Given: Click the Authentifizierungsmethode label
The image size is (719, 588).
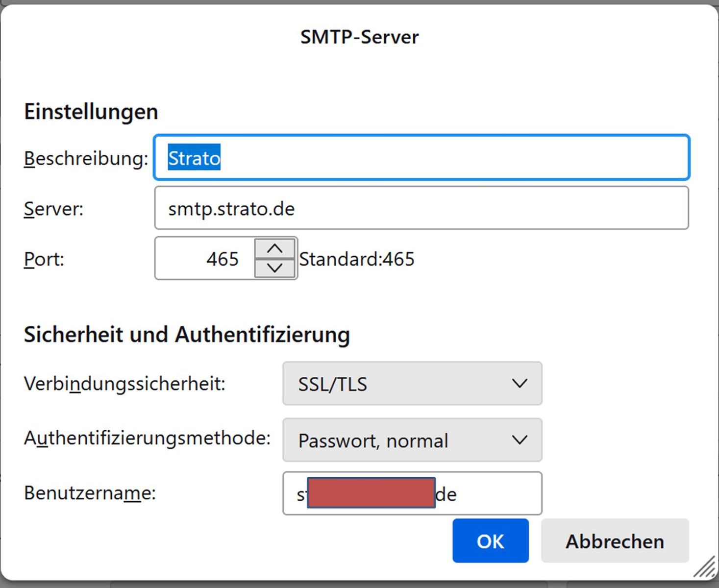Looking at the screenshot, I should point(147,438).
